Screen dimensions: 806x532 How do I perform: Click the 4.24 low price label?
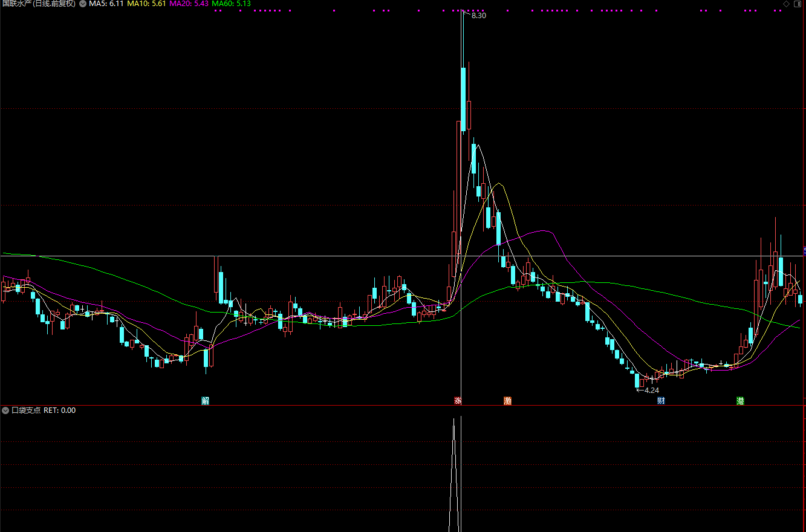pyautogui.click(x=651, y=391)
